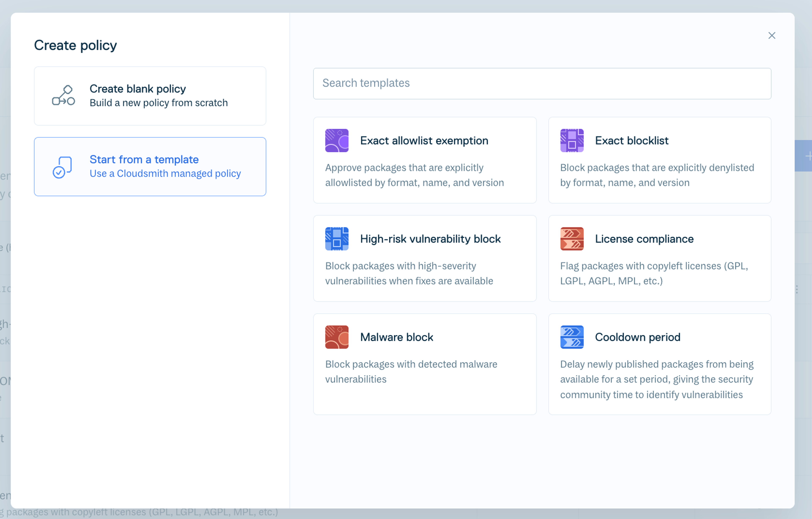Choose Start from a template option
The width and height of the screenshot is (812, 519).
click(150, 166)
